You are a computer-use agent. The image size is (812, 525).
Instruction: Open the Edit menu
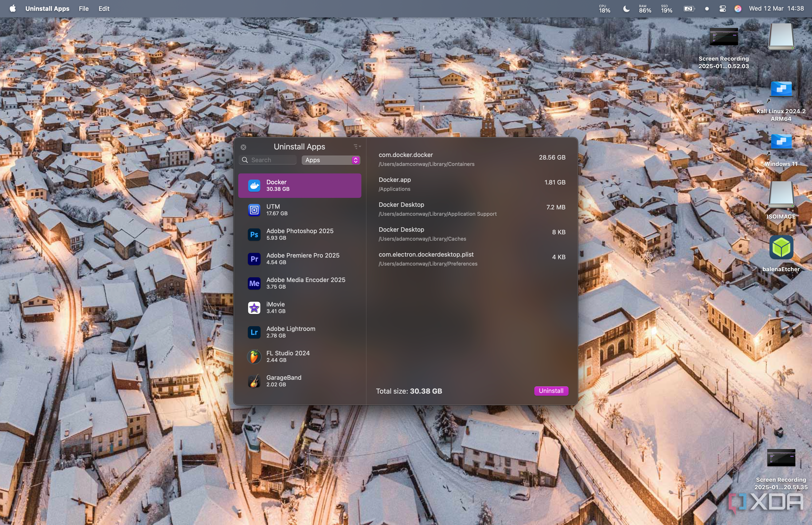104,8
